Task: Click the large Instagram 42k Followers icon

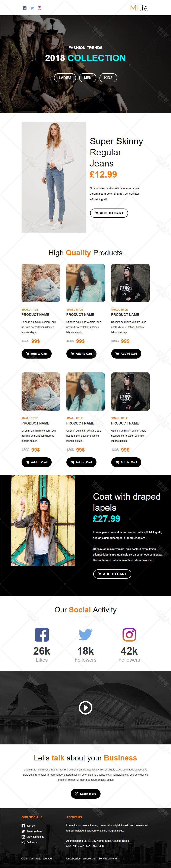Action: 129,635
